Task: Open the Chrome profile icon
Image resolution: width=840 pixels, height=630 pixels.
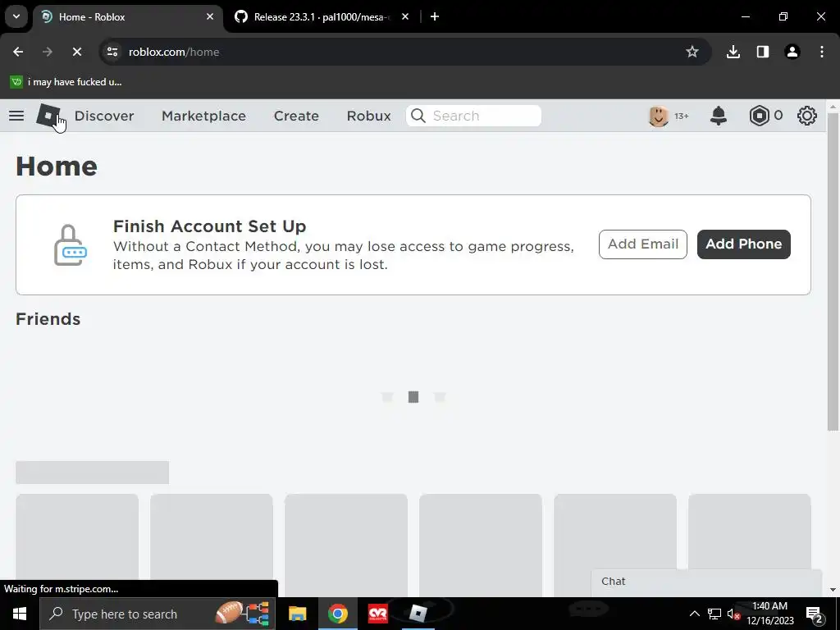Action: point(792,52)
